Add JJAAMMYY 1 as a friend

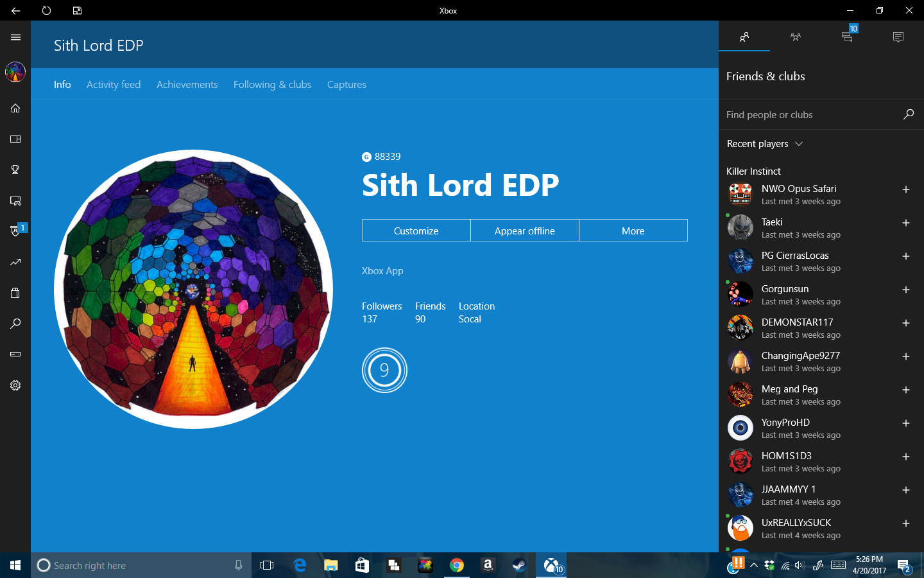[x=906, y=490]
